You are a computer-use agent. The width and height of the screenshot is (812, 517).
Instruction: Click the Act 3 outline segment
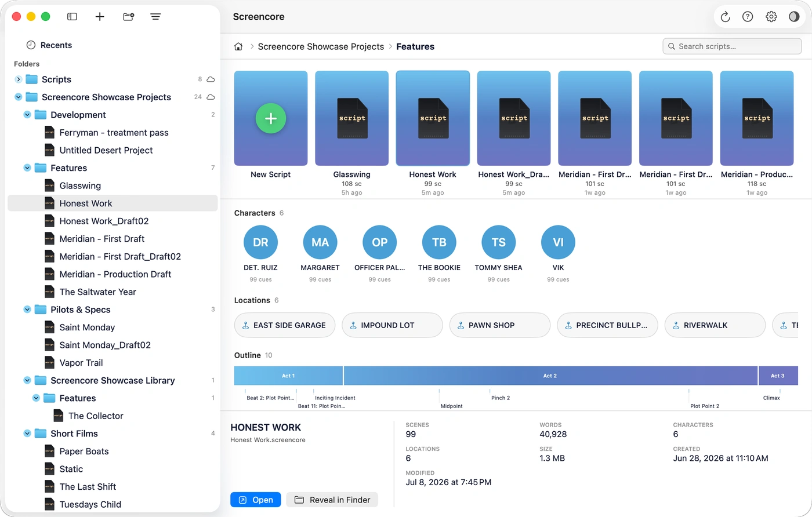[778, 376]
